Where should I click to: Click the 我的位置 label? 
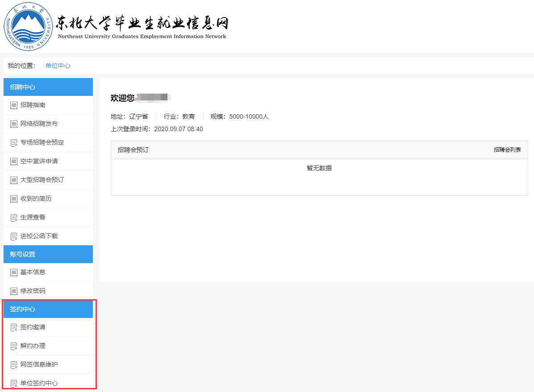tap(21, 66)
